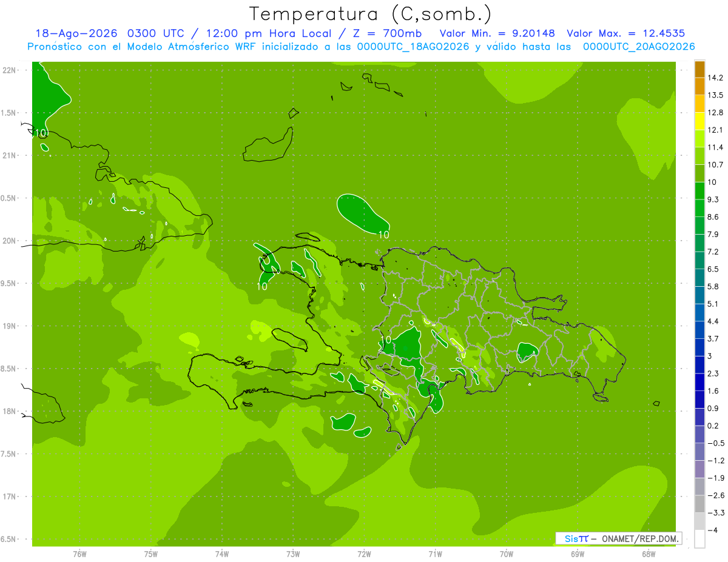Click the legend swatch between 14.2 and 13.5
The width and height of the screenshot is (728, 562).
(x=699, y=86)
